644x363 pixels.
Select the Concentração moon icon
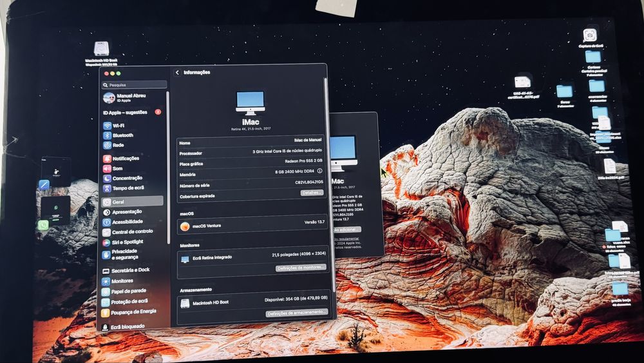pos(107,179)
